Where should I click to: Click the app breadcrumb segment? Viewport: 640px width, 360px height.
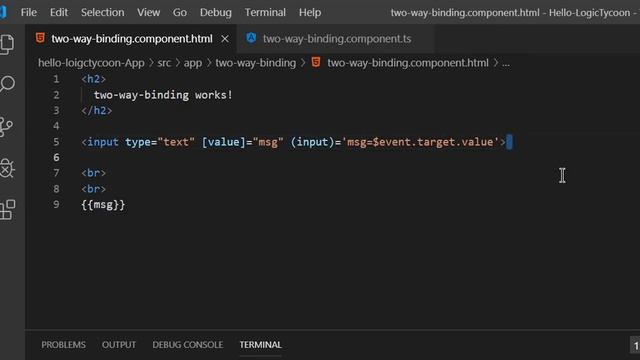tap(193, 63)
